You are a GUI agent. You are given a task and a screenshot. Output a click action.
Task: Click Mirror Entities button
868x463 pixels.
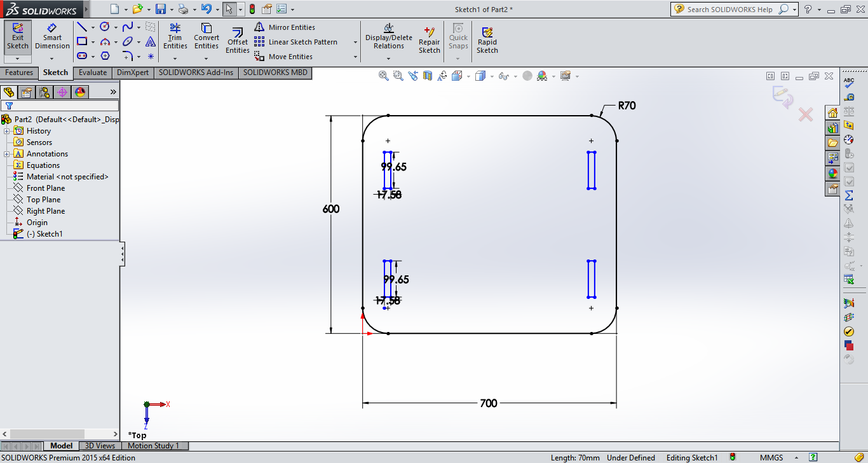(x=285, y=27)
